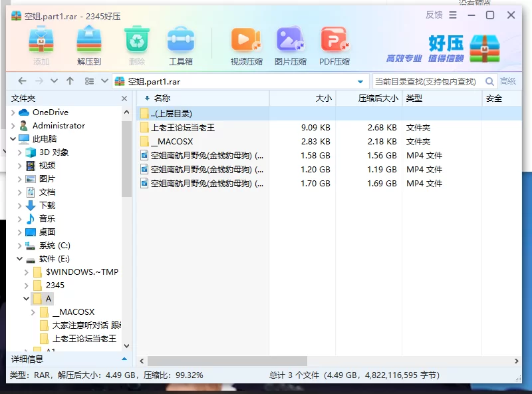
Task: Go forward with the right arrow
Action: pos(39,81)
